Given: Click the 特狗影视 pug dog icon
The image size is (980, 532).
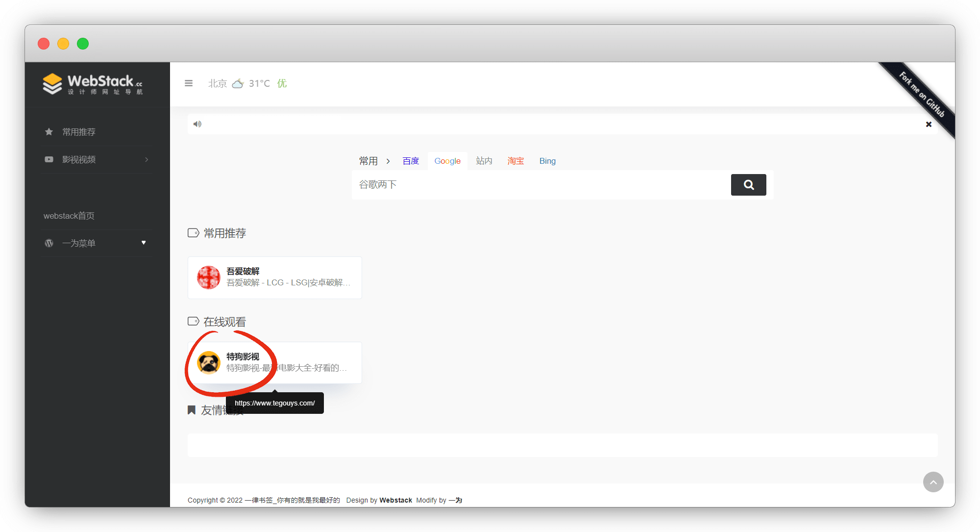Looking at the screenshot, I should [x=209, y=363].
